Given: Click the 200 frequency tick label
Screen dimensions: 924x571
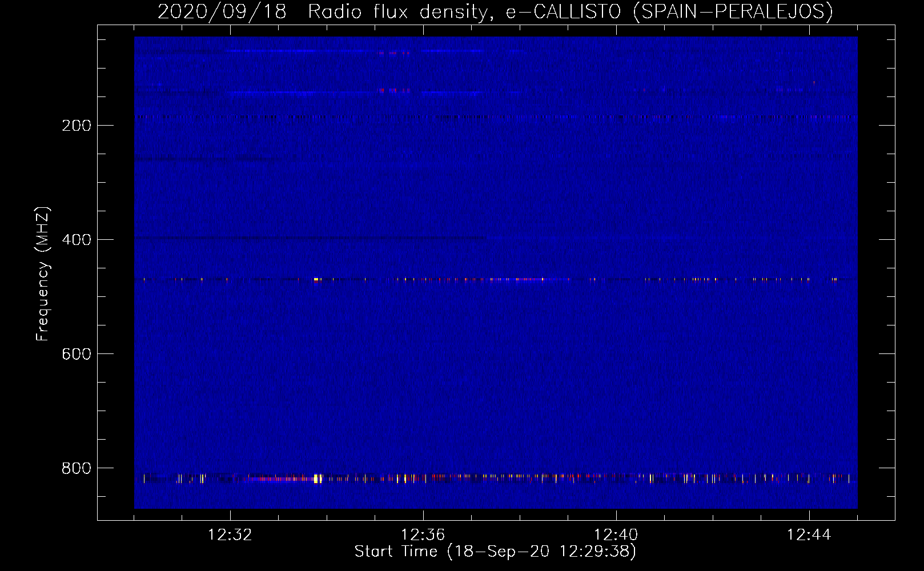Looking at the screenshot, I should pos(77,126).
